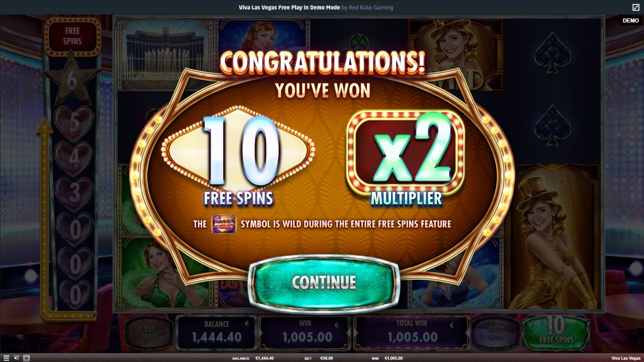
Task: Mute sound with the speaker icon
Action: 16,358
